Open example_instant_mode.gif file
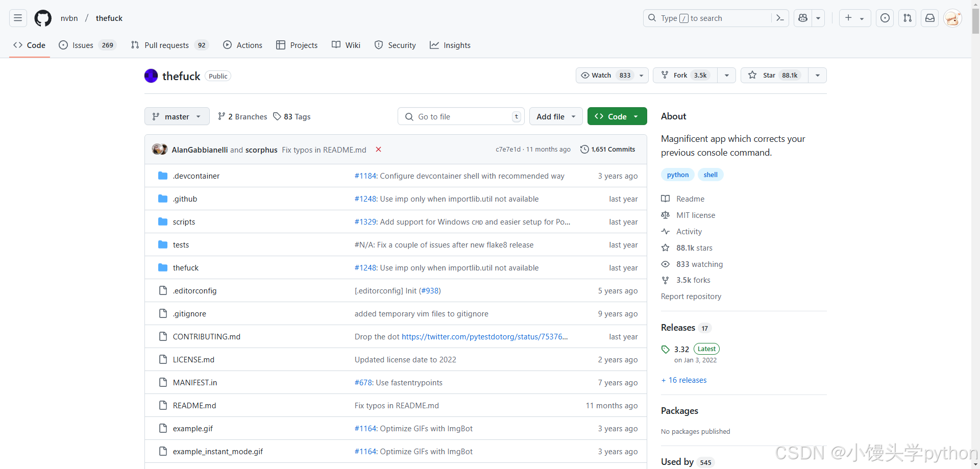 click(218, 452)
